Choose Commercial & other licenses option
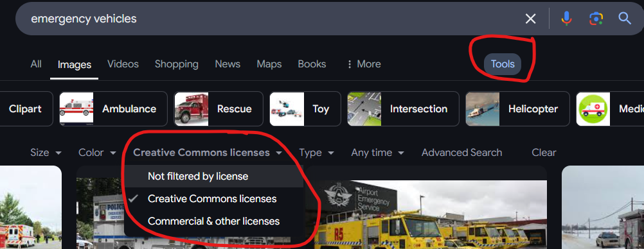The width and height of the screenshot is (644, 249). pos(213,221)
